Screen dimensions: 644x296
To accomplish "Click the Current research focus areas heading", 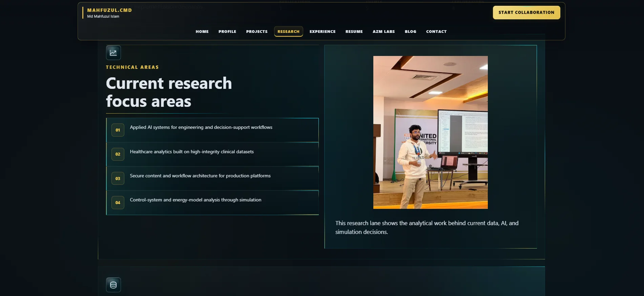I will [169, 92].
